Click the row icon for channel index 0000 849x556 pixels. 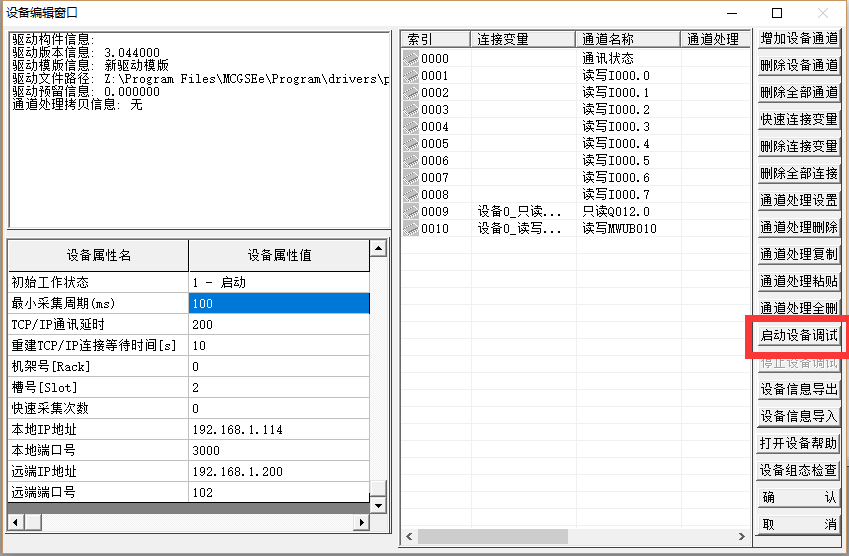(411, 59)
